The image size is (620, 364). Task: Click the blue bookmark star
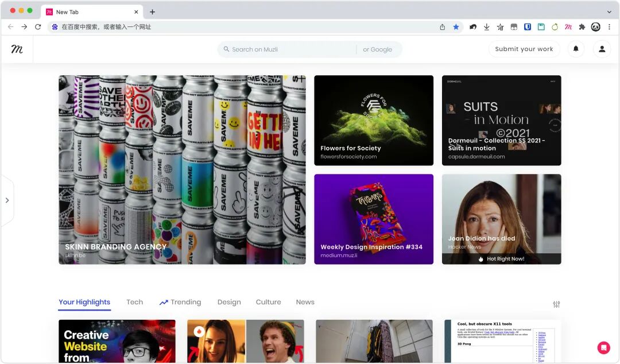coord(456,27)
